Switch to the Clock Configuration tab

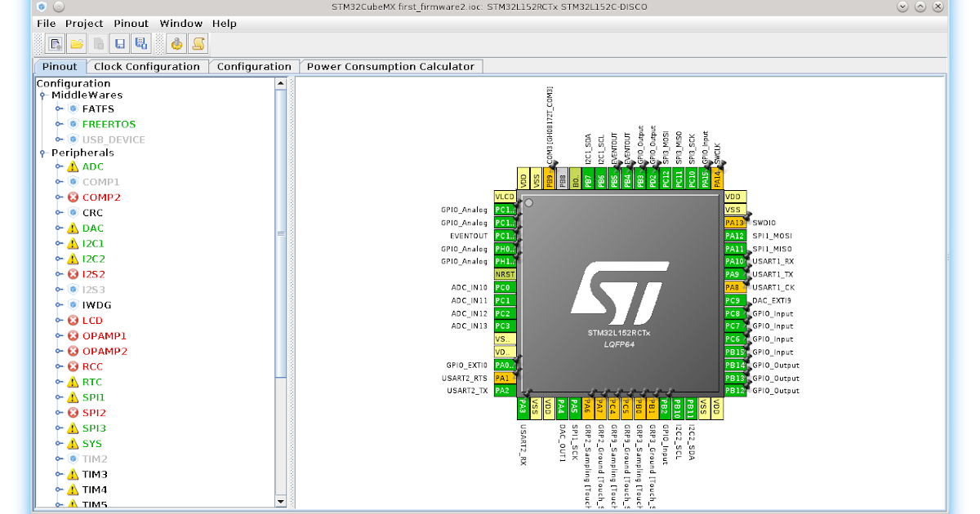[147, 66]
